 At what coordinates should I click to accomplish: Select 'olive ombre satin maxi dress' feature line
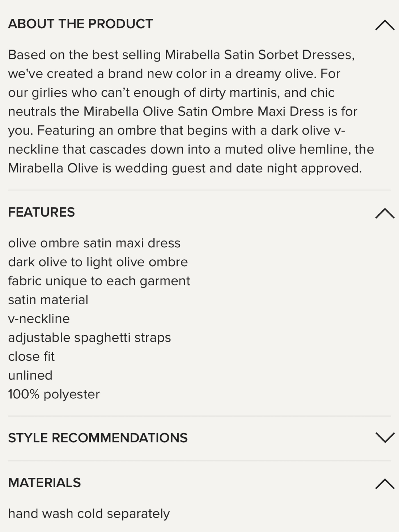94,243
